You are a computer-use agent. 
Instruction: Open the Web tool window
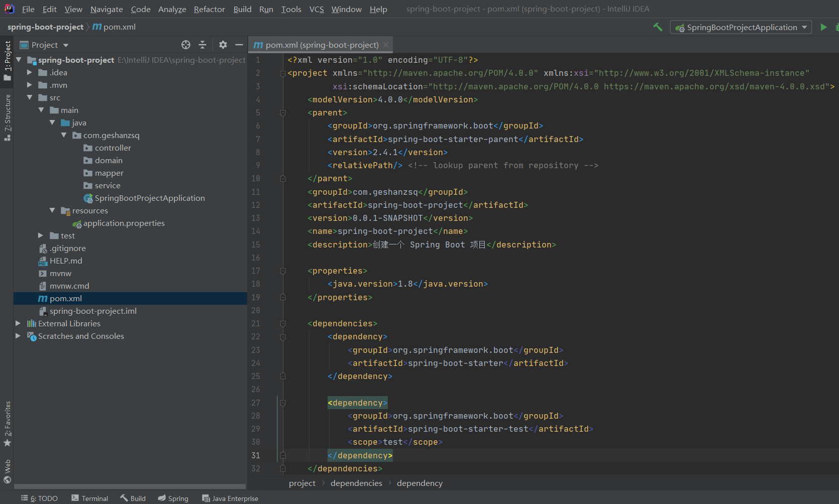8,471
